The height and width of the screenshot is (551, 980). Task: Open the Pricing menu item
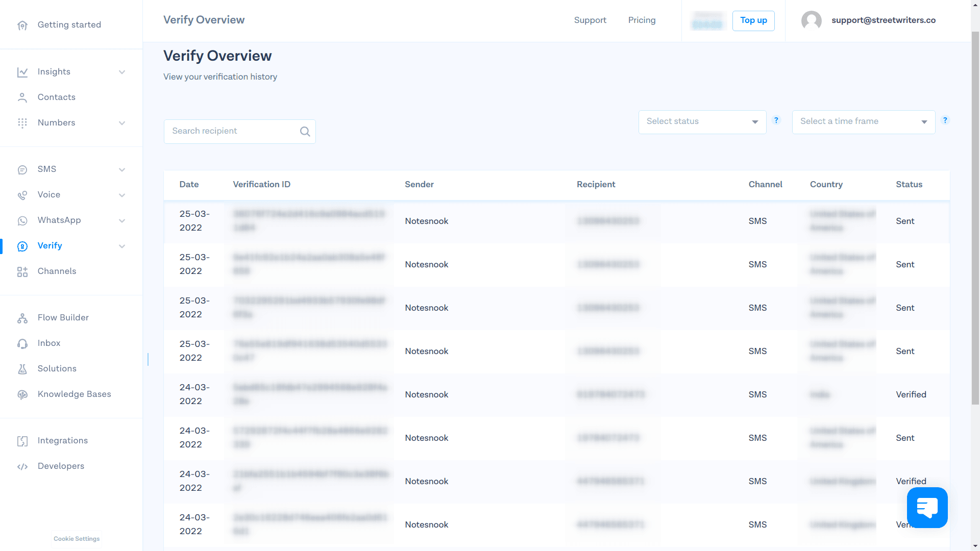tap(642, 20)
